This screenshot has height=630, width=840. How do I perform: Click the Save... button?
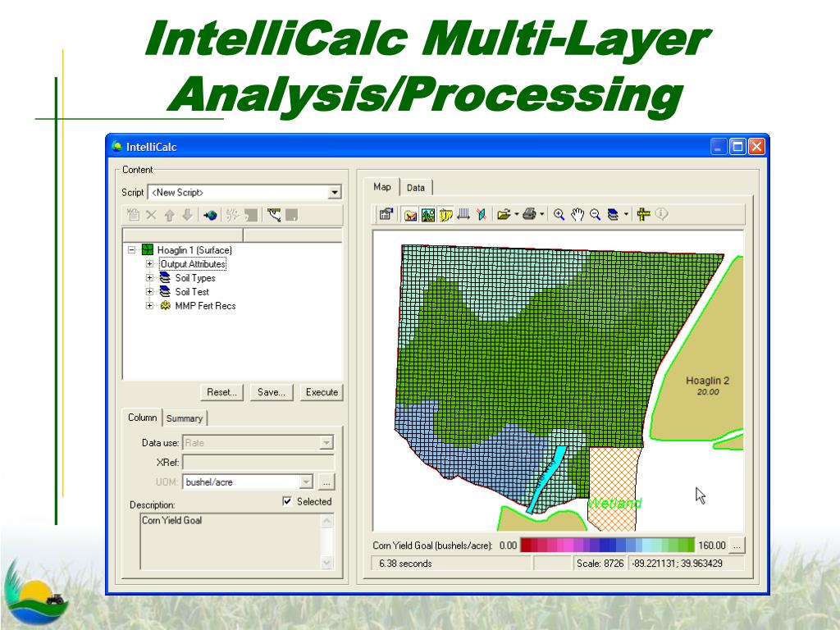(x=271, y=392)
